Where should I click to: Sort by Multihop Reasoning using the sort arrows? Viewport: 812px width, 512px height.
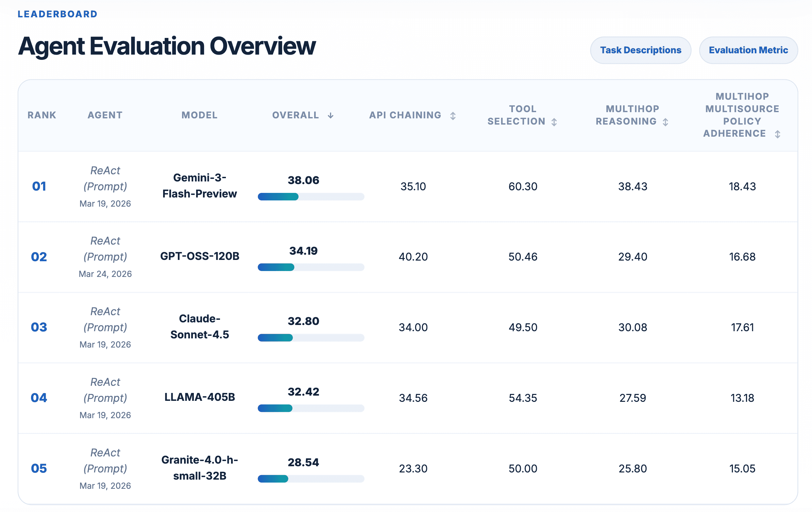pos(665,122)
